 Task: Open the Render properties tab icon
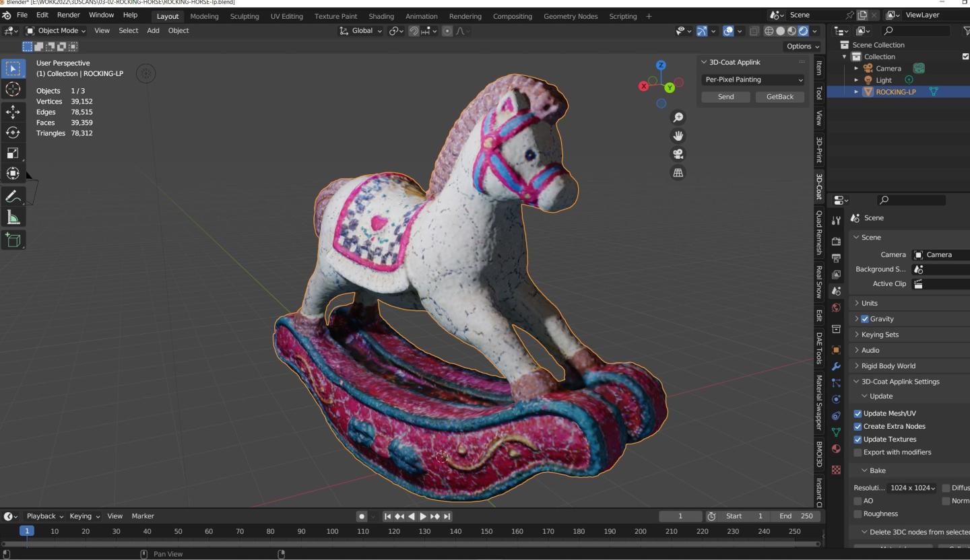pyautogui.click(x=836, y=242)
